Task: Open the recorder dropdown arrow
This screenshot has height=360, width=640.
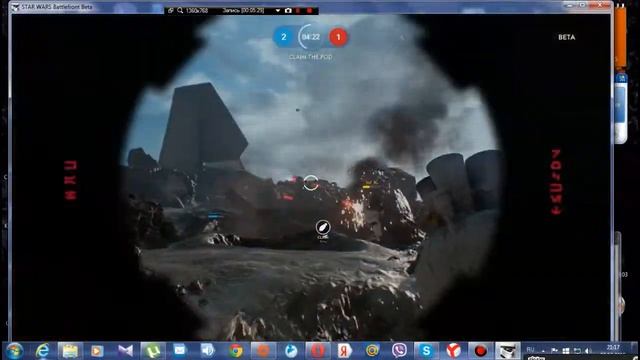Action: 278,11
